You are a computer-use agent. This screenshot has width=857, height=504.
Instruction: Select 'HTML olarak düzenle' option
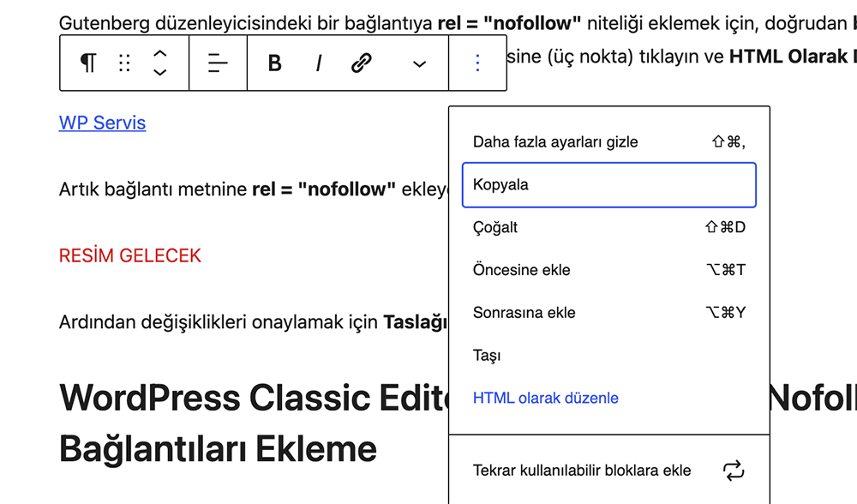coord(608,398)
